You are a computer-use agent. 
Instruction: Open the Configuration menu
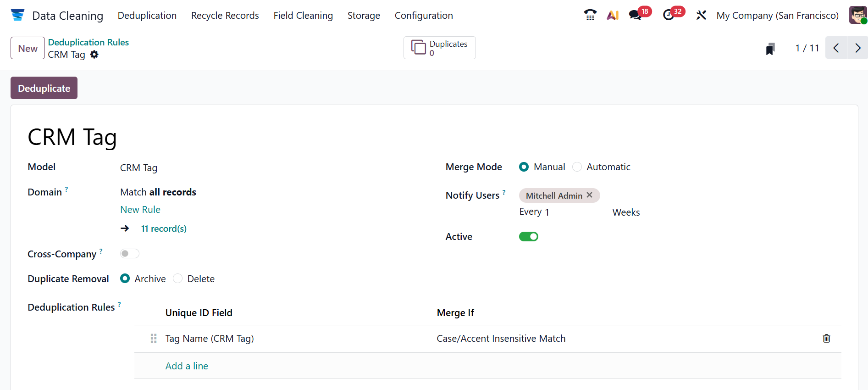[424, 16]
